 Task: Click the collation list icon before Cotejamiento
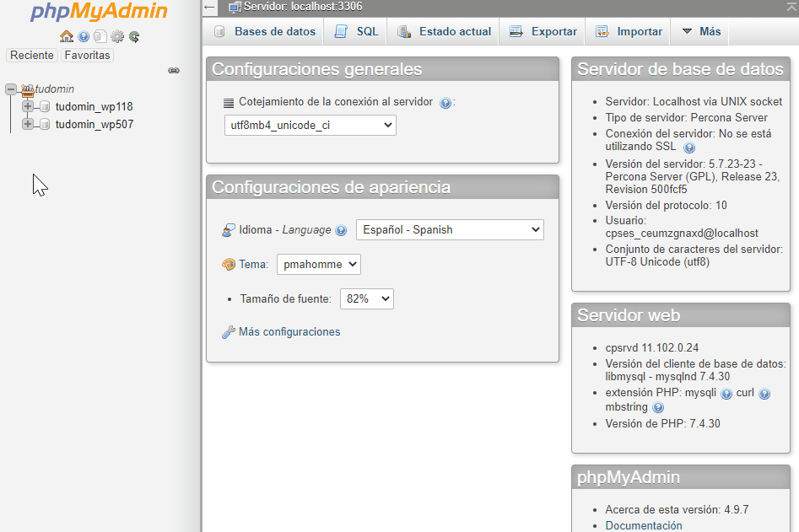pyautogui.click(x=229, y=103)
